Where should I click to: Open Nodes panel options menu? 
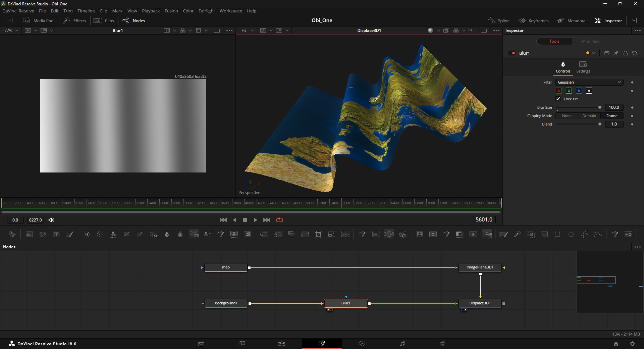pyautogui.click(x=637, y=247)
